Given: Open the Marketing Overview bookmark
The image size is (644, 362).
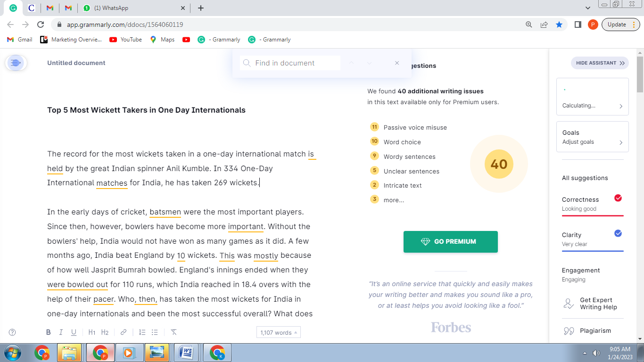Looking at the screenshot, I should [x=71, y=40].
